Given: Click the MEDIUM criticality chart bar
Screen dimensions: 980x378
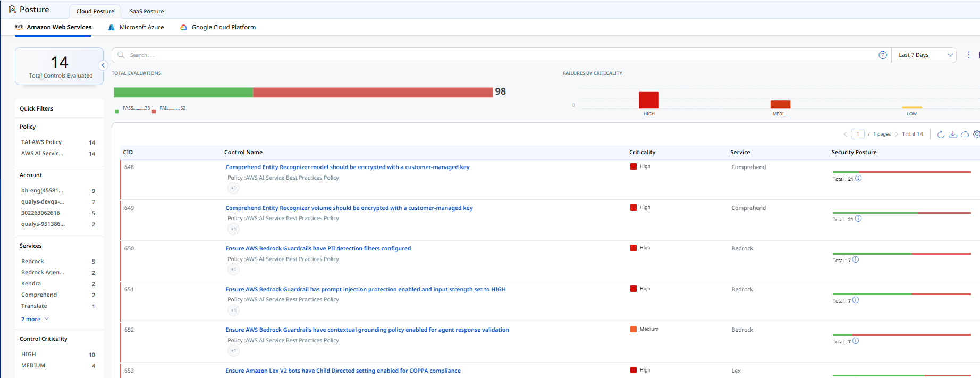Looking at the screenshot, I should [780, 104].
